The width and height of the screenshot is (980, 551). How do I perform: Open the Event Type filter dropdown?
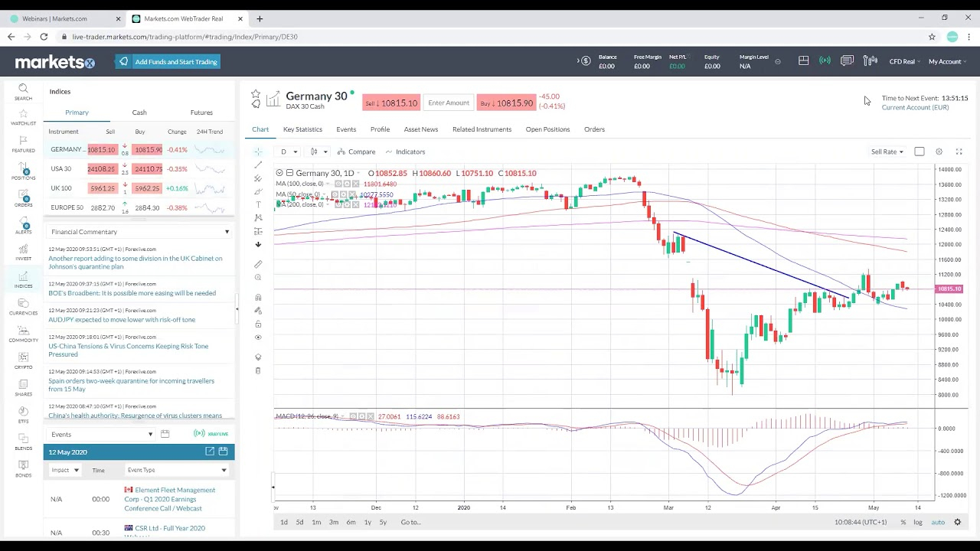(176, 470)
